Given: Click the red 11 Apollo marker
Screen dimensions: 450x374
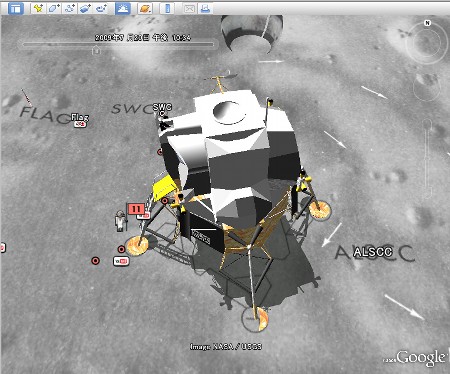Looking at the screenshot, I should point(136,209).
